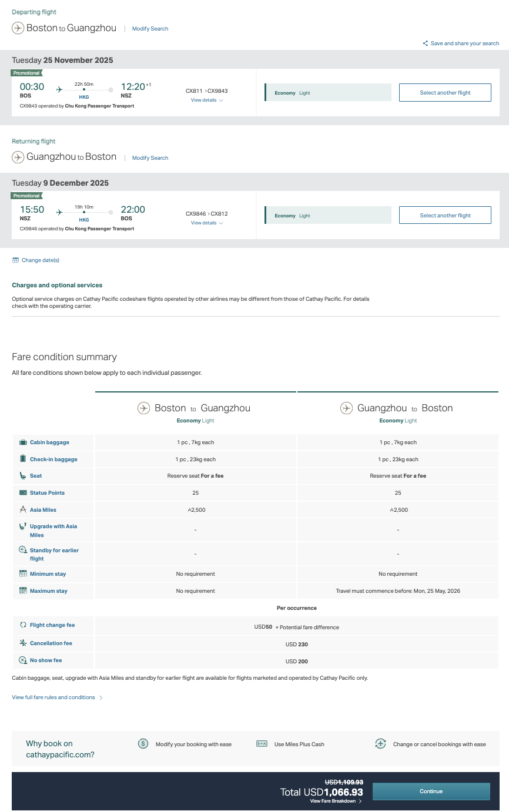Click the Check-in baggage icon
The width and height of the screenshot is (509, 812).
click(x=23, y=459)
